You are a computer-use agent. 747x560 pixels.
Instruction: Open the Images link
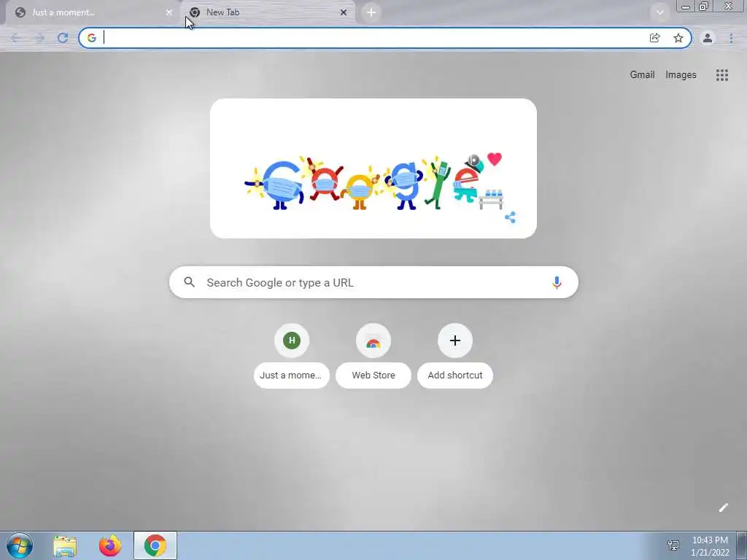pos(681,75)
